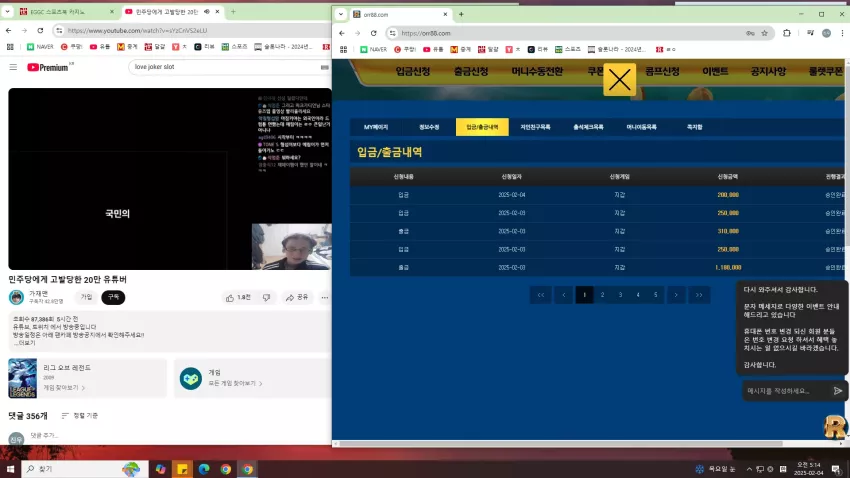The image size is (850, 478).
Task: Open 모든 게임 찾아보기 link
Action: pyautogui.click(x=235, y=383)
